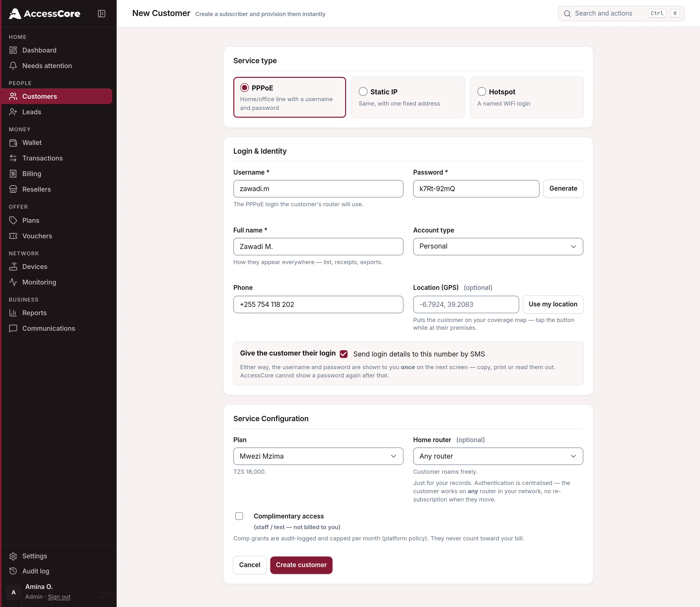The height and width of the screenshot is (607, 700).
Task: Click the Resellers storefront icon
Action: (13, 189)
